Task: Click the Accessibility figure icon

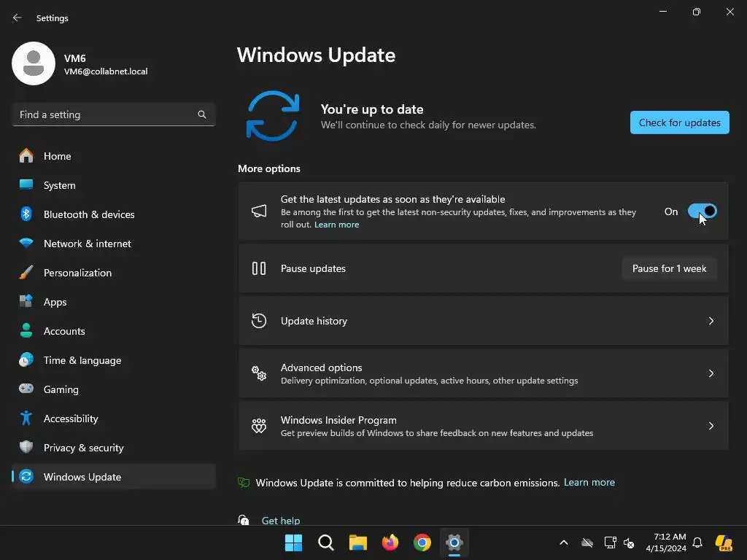Action: pos(26,418)
